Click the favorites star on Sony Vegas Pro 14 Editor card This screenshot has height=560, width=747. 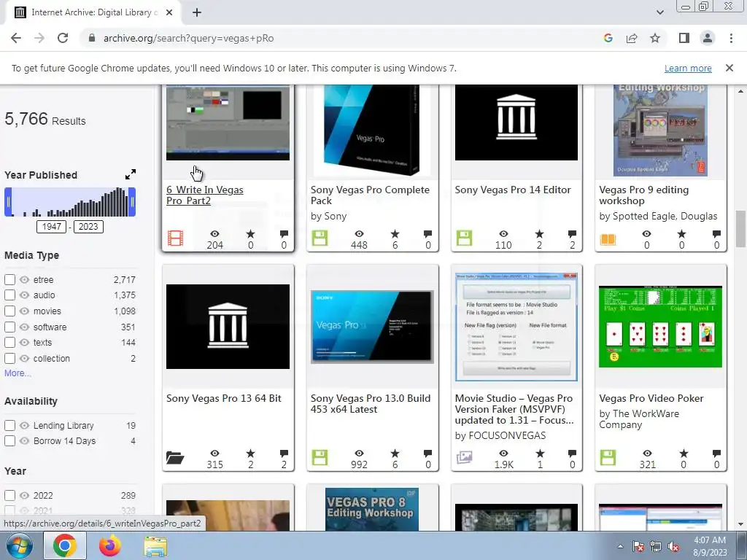click(x=539, y=234)
